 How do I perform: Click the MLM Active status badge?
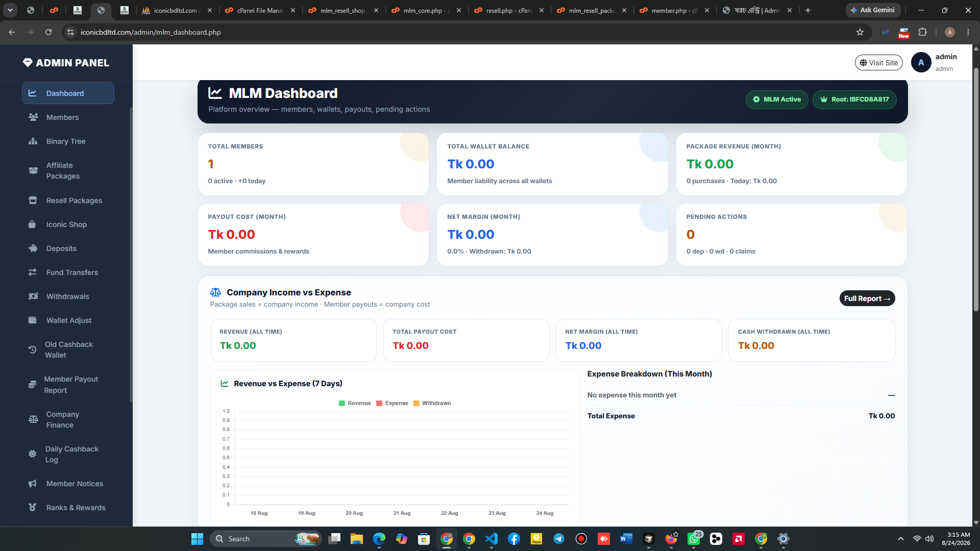[x=777, y=99]
